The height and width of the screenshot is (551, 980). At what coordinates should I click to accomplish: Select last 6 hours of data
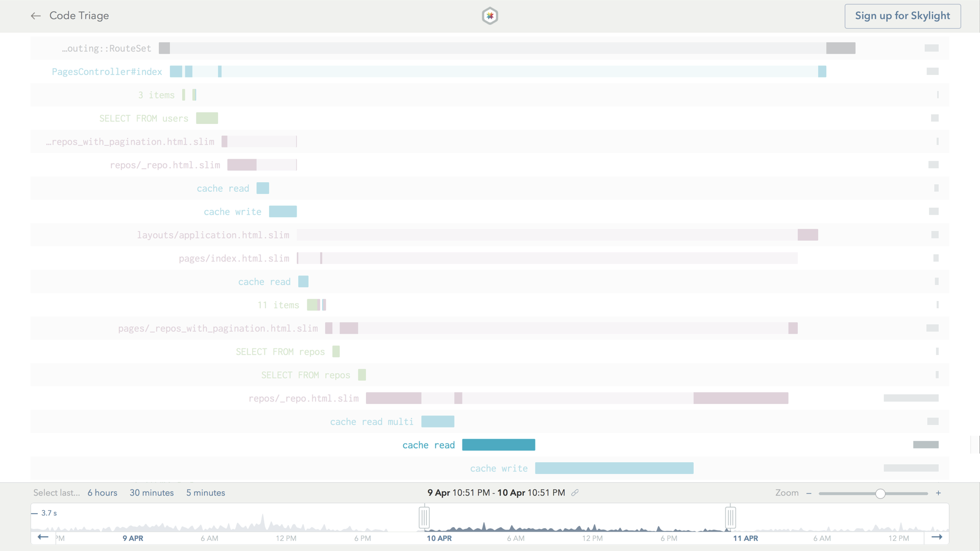(102, 493)
